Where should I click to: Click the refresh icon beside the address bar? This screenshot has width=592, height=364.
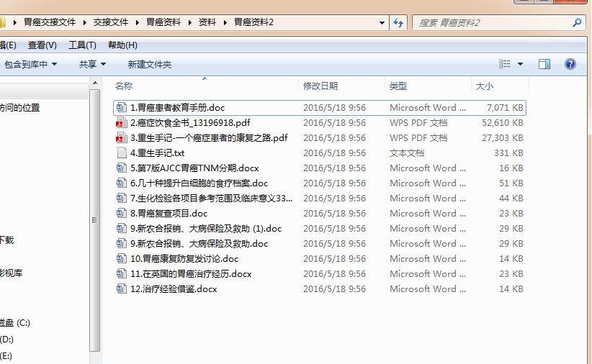click(x=398, y=23)
